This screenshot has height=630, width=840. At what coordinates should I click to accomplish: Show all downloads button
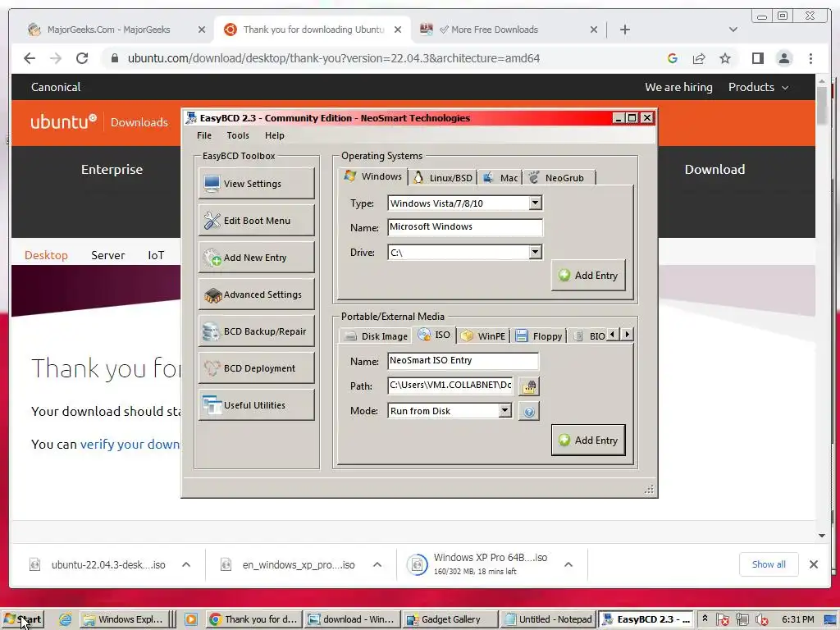tap(769, 564)
